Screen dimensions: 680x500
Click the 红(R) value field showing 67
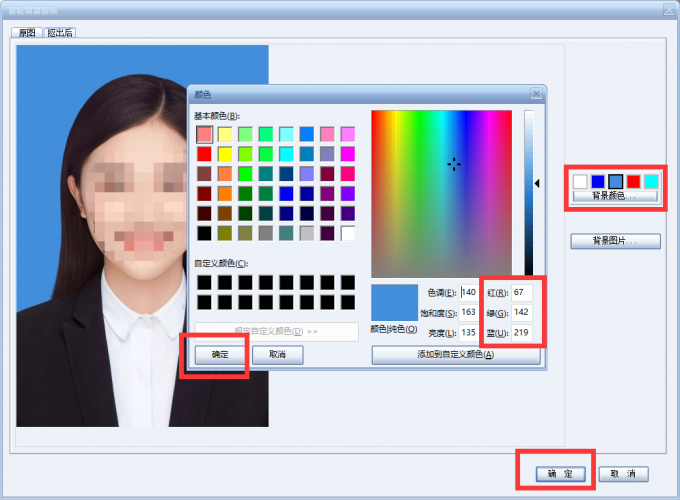click(x=522, y=292)
